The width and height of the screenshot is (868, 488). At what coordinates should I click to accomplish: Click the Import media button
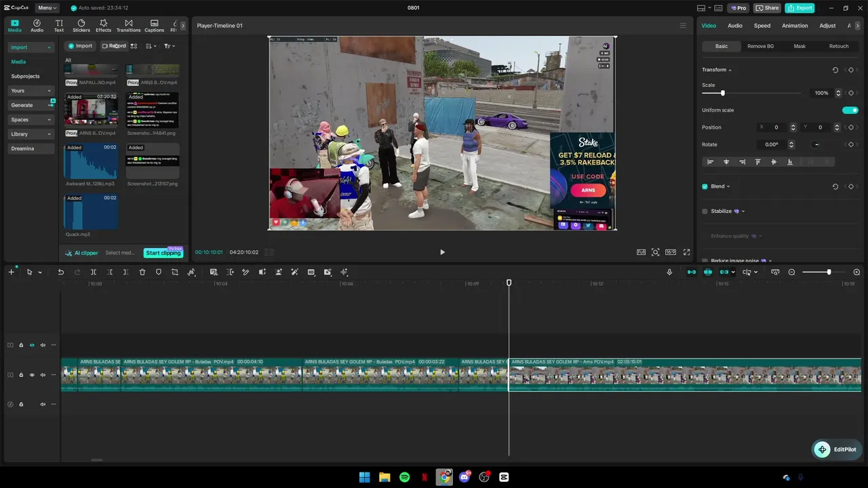(80, 46)
